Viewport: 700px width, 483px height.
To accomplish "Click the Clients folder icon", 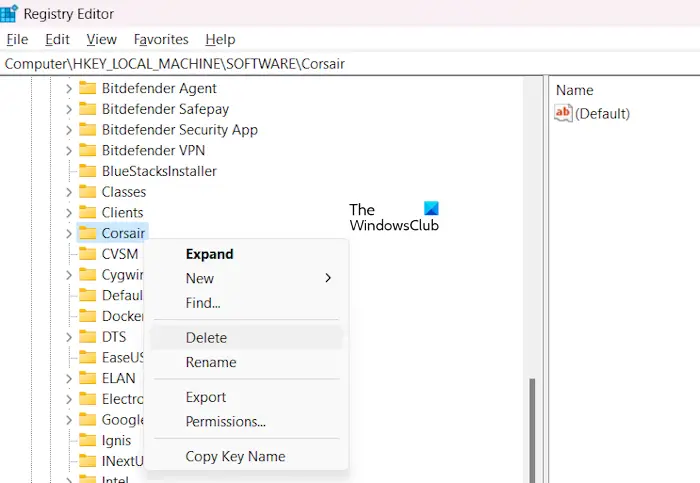I will [88, 212].
